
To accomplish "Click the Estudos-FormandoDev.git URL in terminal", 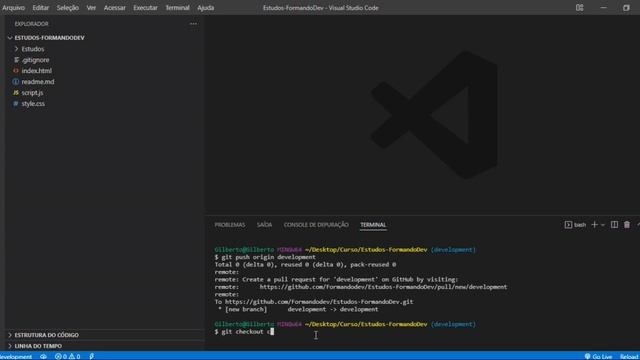I will tap(319, 302).
